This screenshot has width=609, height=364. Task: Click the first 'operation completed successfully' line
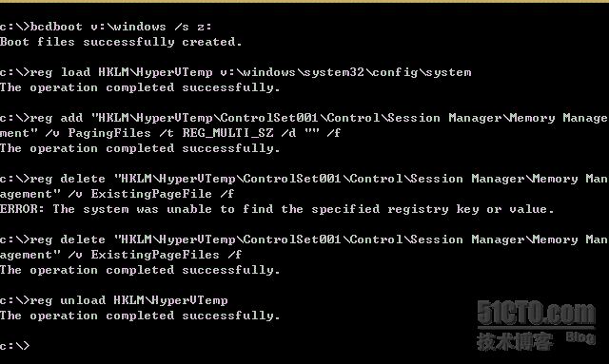(x=140, y=87)
